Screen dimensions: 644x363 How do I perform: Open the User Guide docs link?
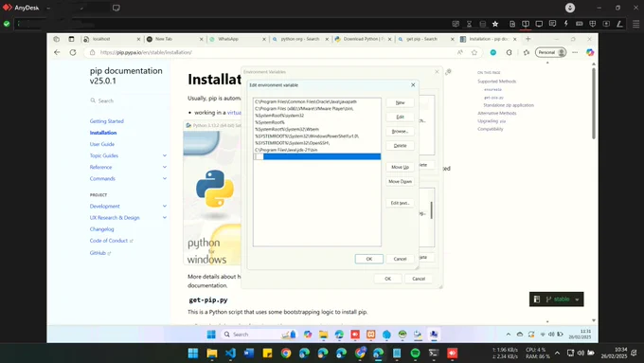[102, 144]
